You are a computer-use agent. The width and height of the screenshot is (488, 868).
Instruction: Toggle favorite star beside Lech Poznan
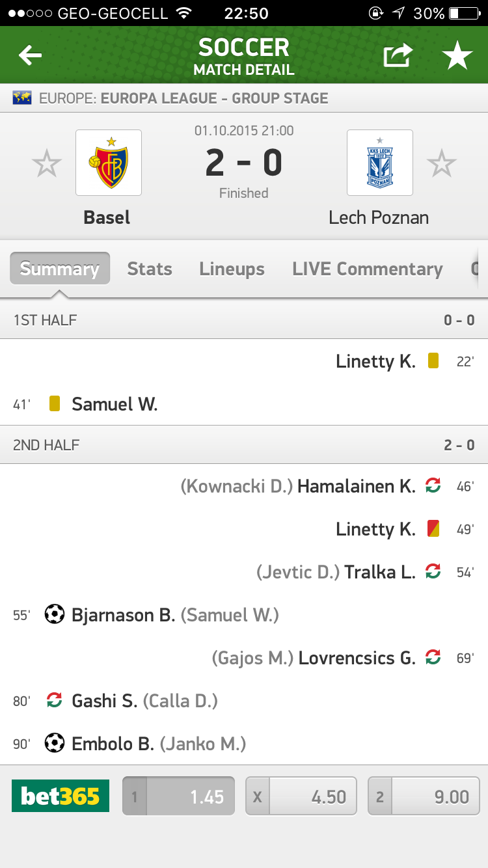[x=442, y=163]
